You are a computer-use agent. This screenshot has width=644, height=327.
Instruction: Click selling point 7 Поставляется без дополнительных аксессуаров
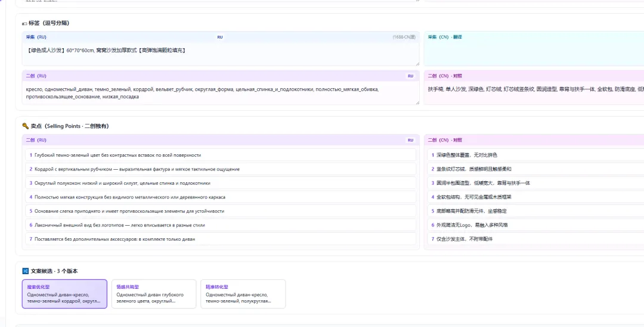pyautogui.click(x=221, y=239)
